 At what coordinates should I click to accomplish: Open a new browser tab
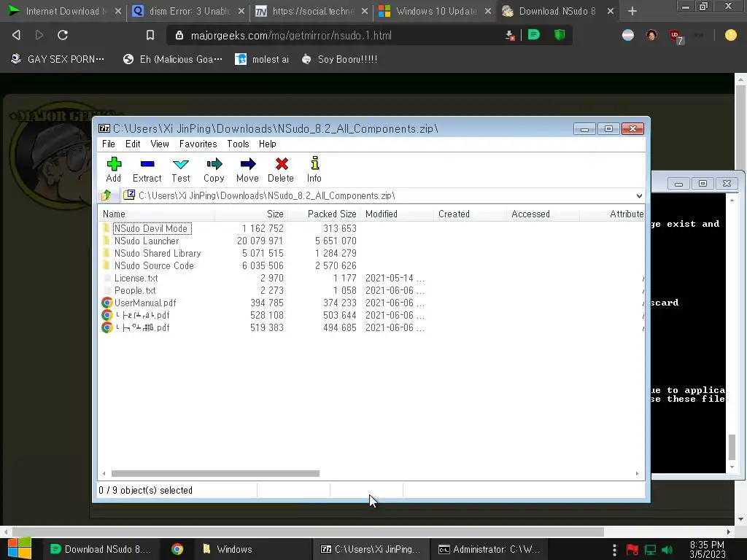[x=632, y=11]
